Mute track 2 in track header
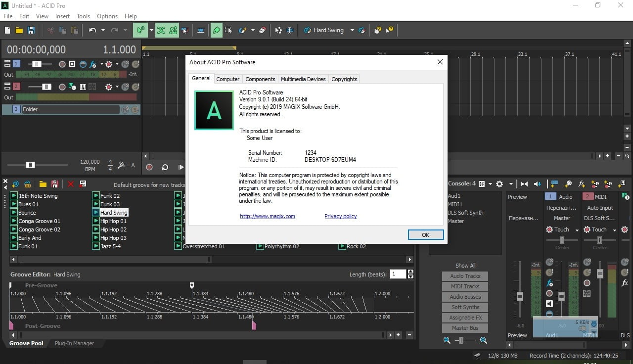 126,87
